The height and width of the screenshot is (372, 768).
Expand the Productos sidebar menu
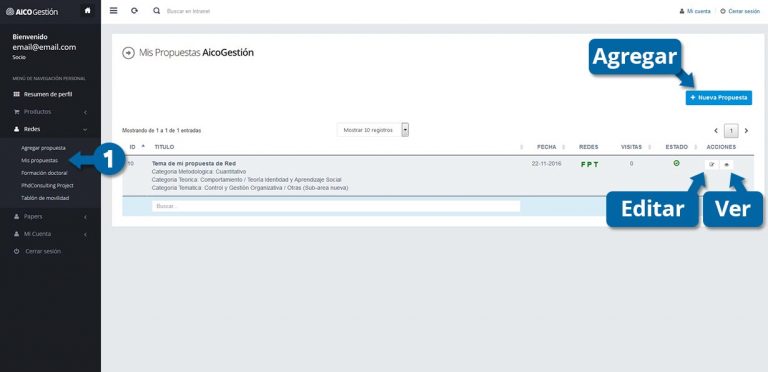[x=50, y=112]
